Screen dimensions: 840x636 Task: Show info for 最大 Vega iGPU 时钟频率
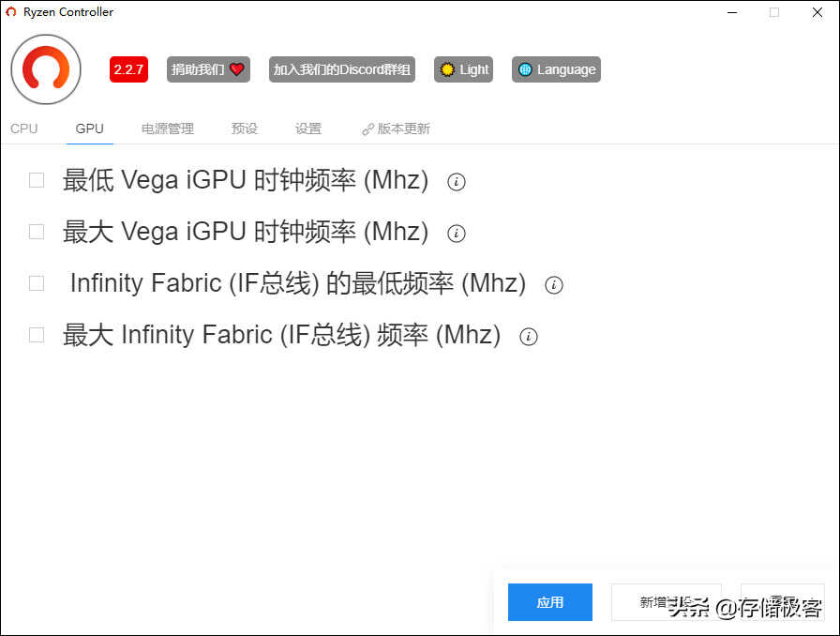(x=457, y=234)
